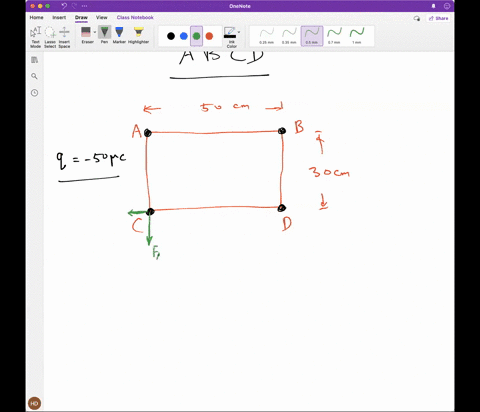
Task: Choose the blue ink color swatch
Action: (x=184, y=36)
